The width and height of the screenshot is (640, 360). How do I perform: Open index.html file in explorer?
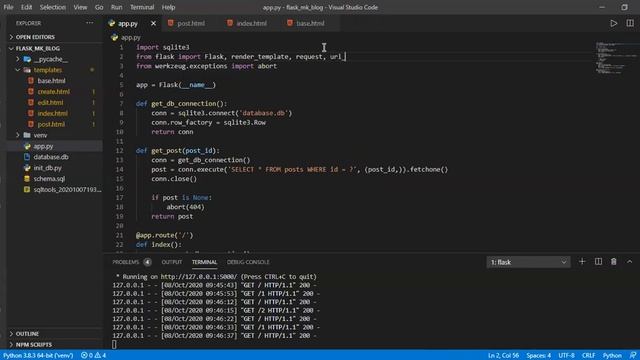(x=53, y=113)
